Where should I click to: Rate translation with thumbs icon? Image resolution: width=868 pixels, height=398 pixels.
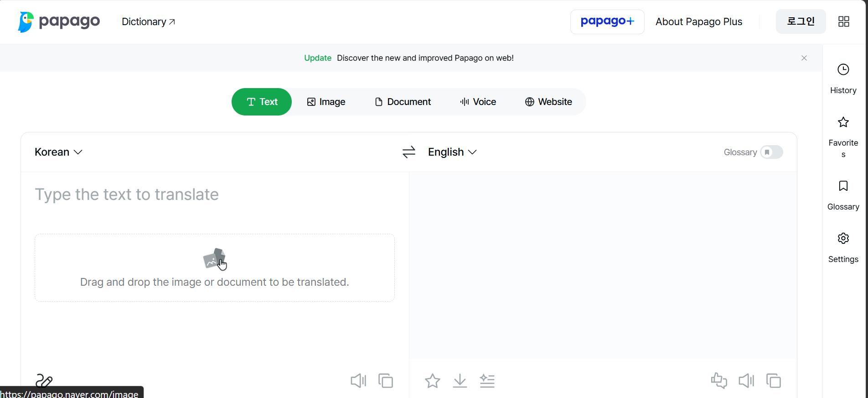point(719,381)
